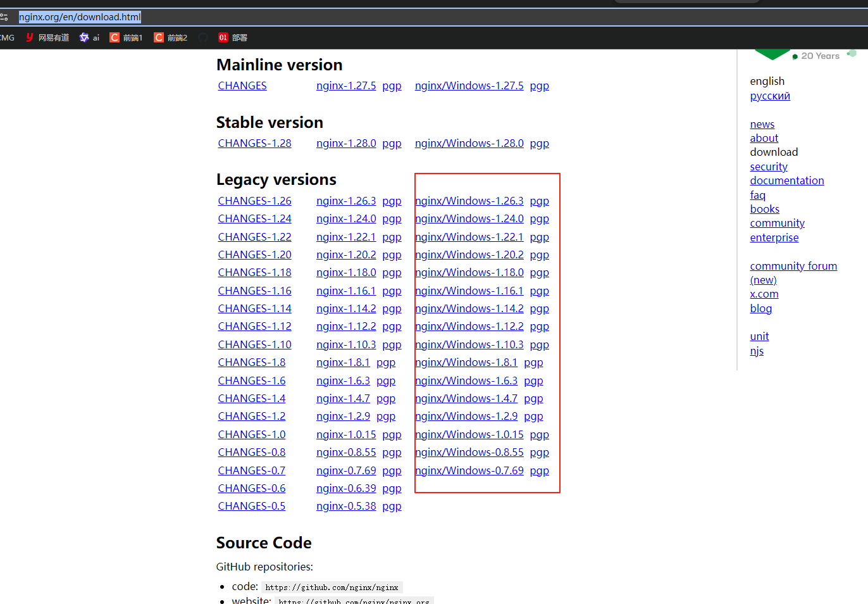Download nginx/Windows-1.20.2

[x=469, y=255]
